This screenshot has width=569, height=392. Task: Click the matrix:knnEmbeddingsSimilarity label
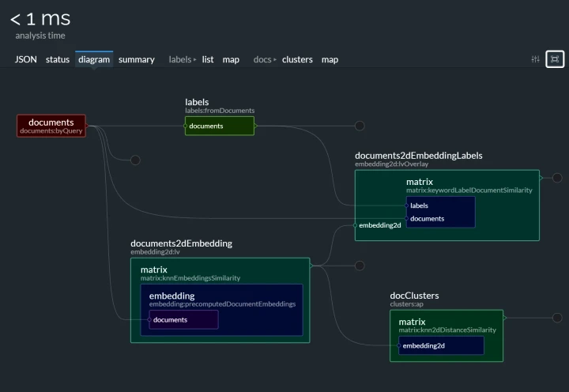click(x=190, y=278)
